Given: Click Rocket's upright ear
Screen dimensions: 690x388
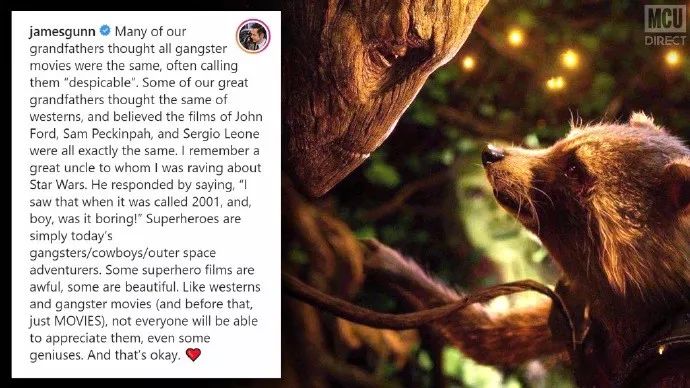Looking at the screenshot, I should tap(643, 121).
